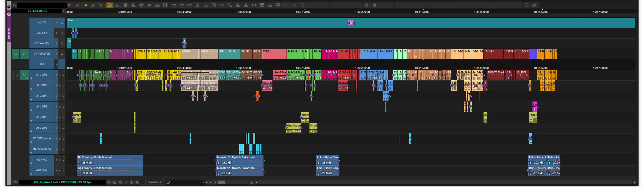
Task: Click the Zoom Out magnifier in toolbar
Action: [366, 5]
